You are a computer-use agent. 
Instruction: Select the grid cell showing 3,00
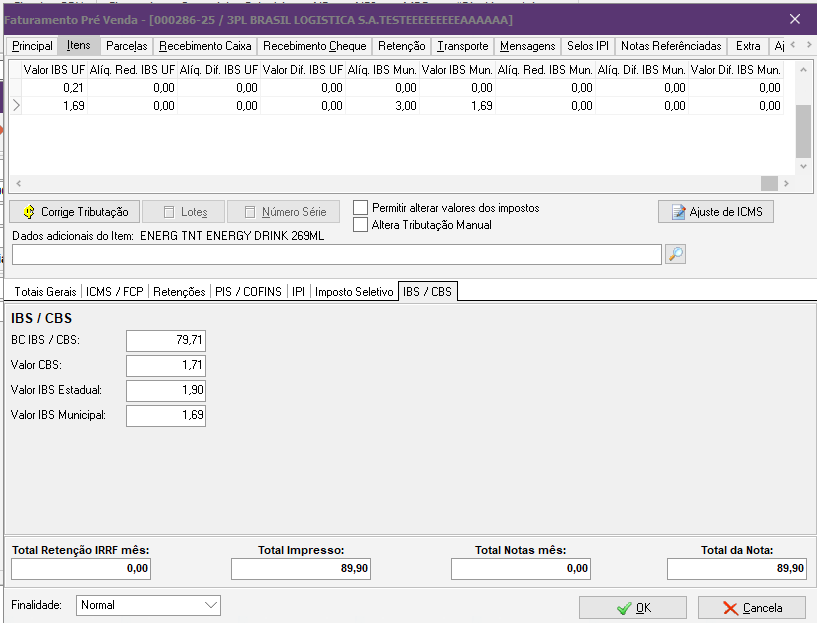(382, 106)
